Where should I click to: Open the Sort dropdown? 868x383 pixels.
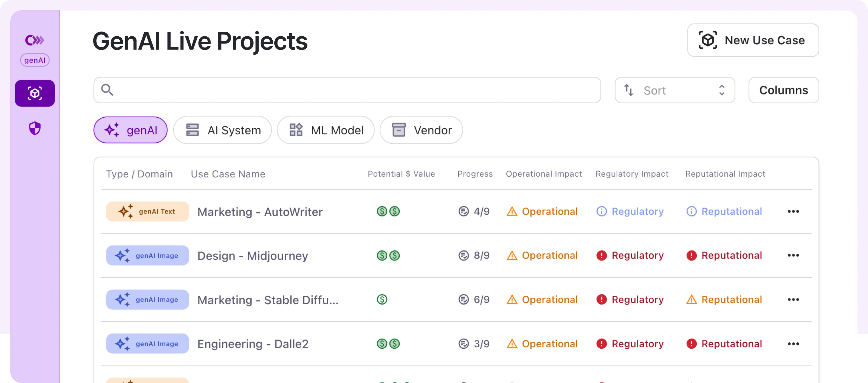675,90
